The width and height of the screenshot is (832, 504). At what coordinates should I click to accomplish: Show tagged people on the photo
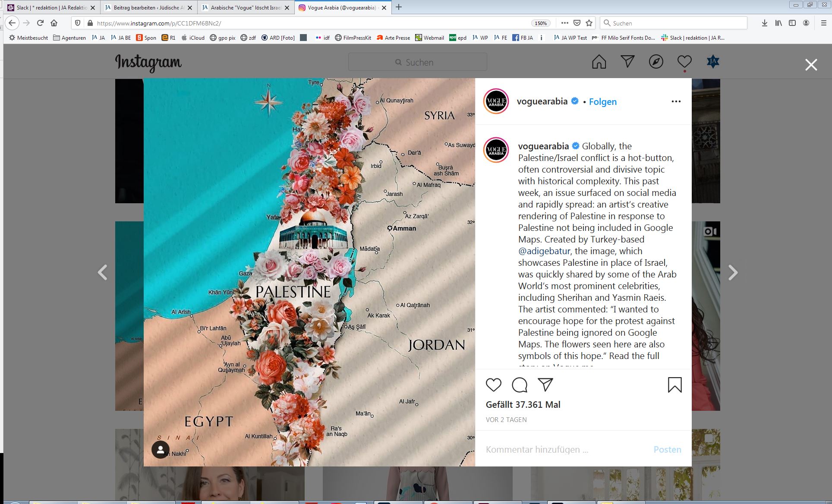(x=161, y=450)
